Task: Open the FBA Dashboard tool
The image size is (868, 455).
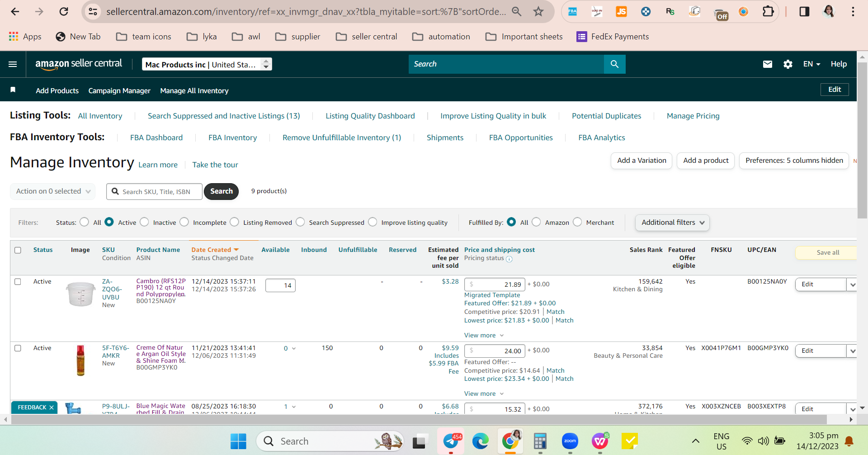Action: [156, 137]
